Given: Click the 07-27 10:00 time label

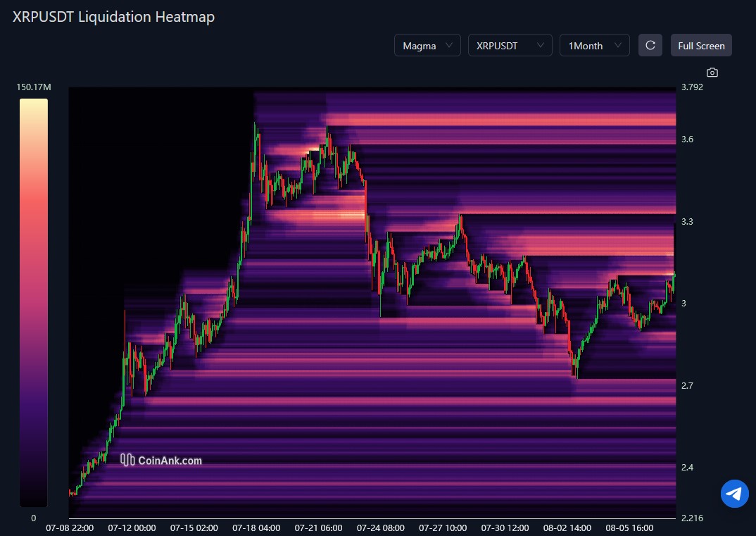Looking at the screenshot, I should tap(443, 528).
